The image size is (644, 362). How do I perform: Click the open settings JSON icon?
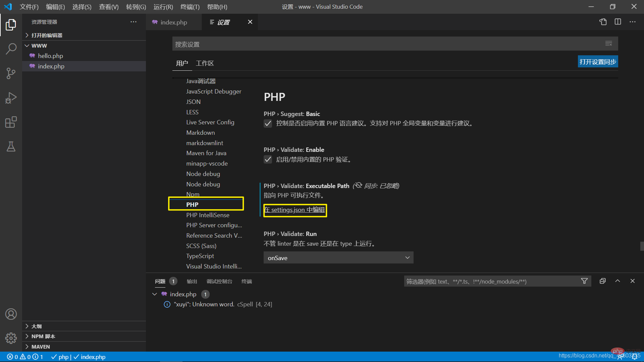603,22
